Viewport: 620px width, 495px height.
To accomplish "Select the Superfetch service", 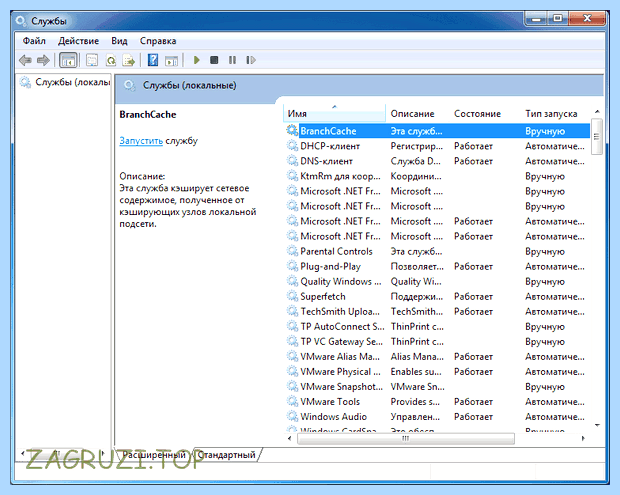I will [323, 297].
